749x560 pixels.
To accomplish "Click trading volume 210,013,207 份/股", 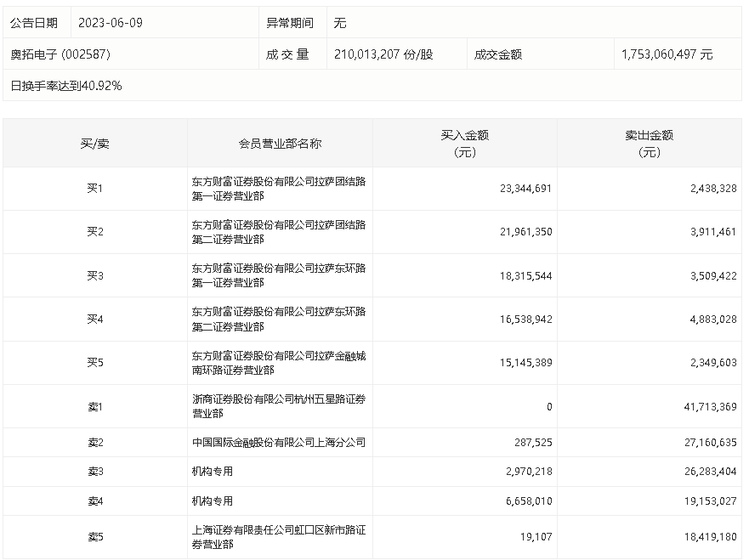I will 383,54.
